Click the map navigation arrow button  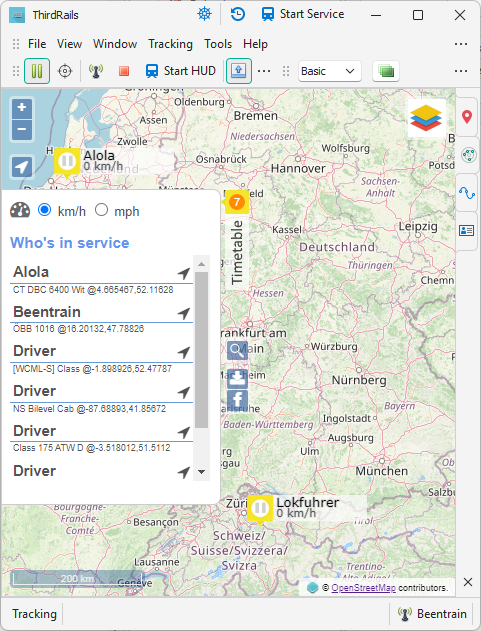pyautogui.click(x=22, y=167)
